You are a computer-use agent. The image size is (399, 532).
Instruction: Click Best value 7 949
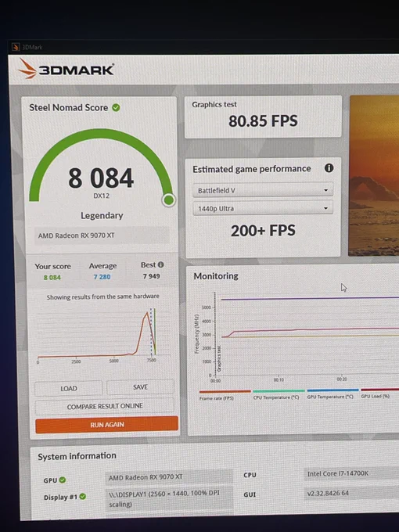coord(151,276)
